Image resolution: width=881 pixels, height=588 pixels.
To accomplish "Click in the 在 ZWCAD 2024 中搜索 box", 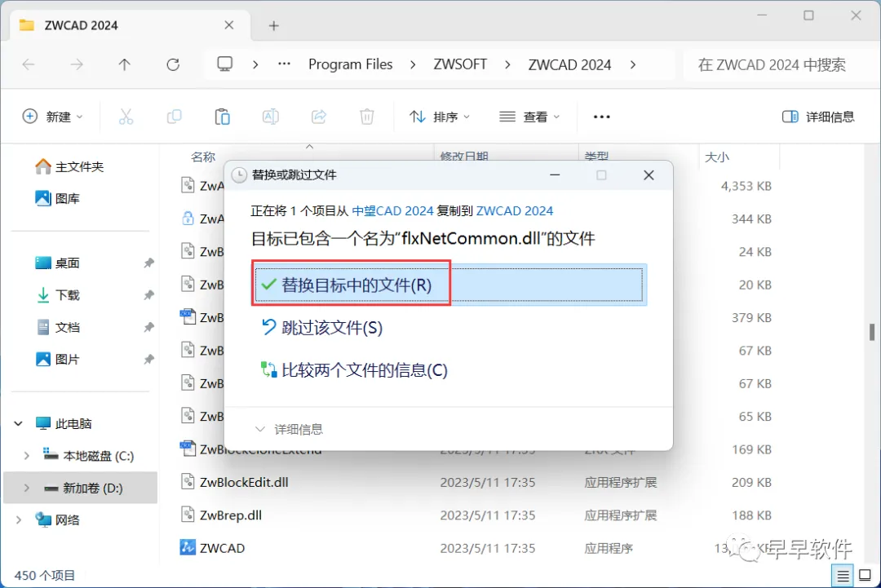I will pos(781,64).
